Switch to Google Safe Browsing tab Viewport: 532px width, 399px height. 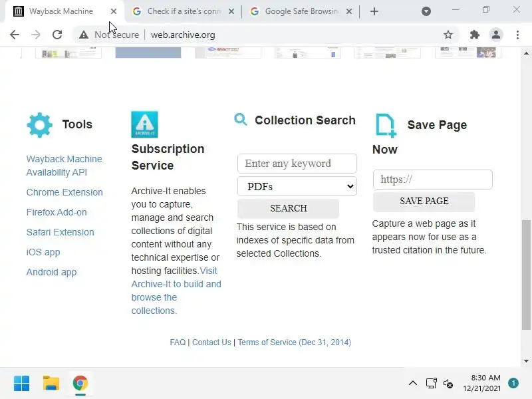click(301, 11)
